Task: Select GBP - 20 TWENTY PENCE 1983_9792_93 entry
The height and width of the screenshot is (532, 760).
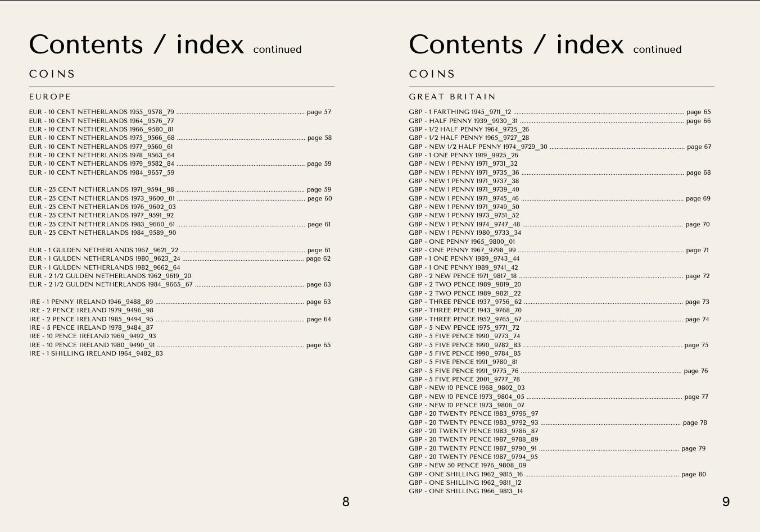Action: (473, 422)
